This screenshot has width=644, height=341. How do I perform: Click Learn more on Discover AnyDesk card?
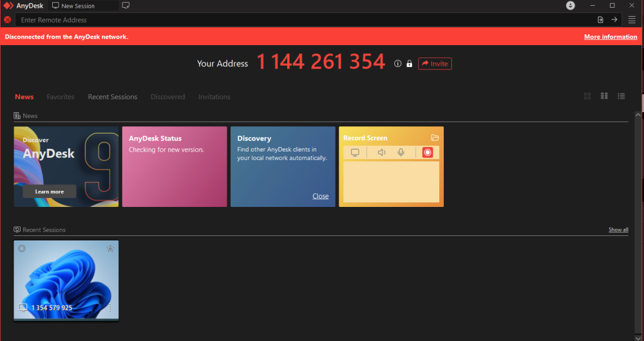50,191
